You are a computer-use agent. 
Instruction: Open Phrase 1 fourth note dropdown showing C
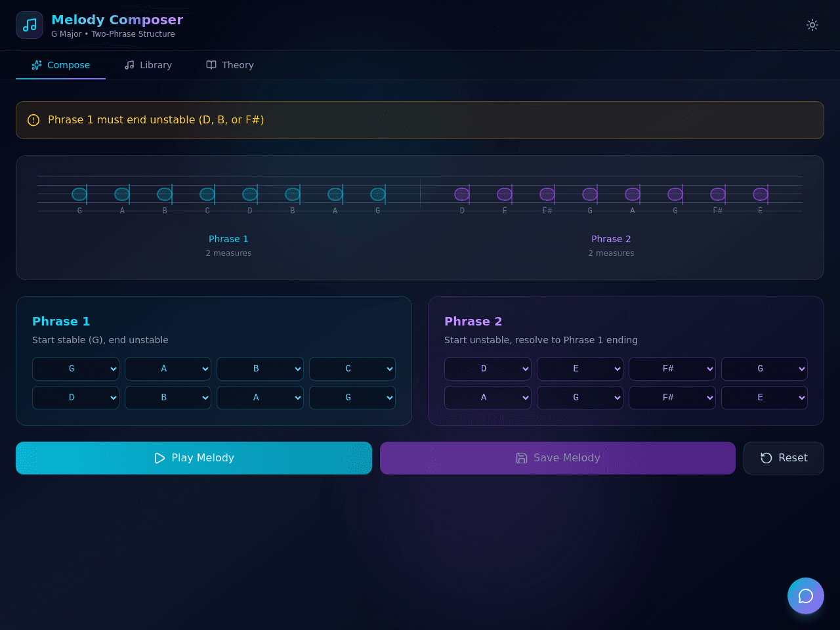pos(352,369)
